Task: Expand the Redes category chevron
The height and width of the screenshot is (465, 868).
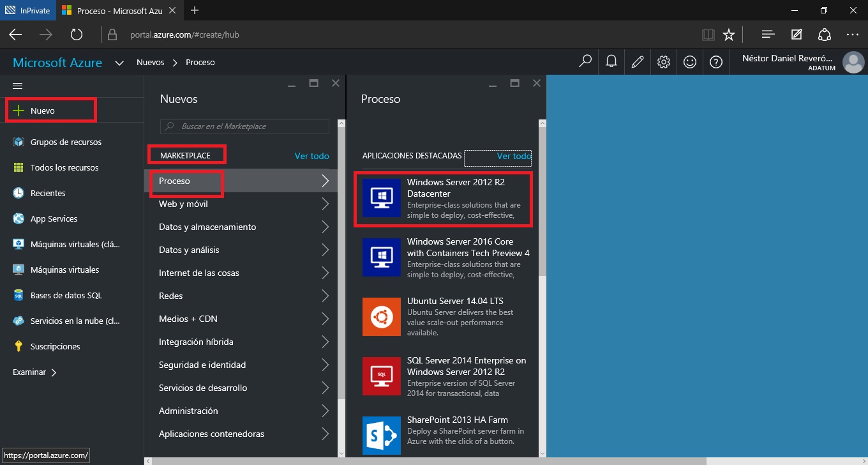Action: pyautogui.click(x=325, y=296)
